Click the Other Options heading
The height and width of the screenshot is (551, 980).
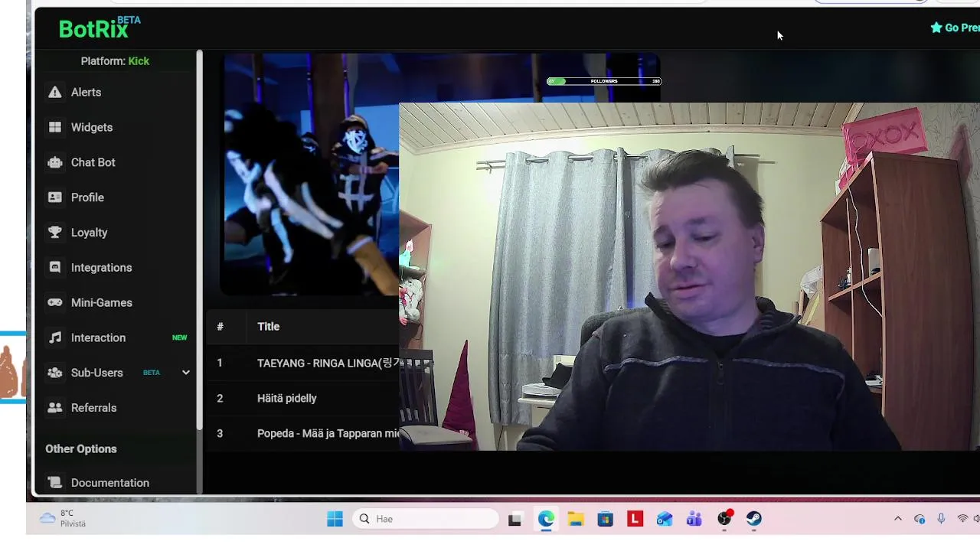pos(81,449)
